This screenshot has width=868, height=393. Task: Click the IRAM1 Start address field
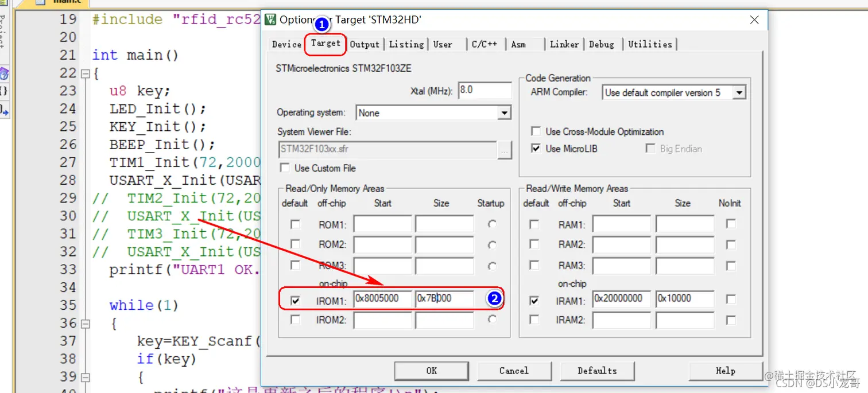click(622, 299)
